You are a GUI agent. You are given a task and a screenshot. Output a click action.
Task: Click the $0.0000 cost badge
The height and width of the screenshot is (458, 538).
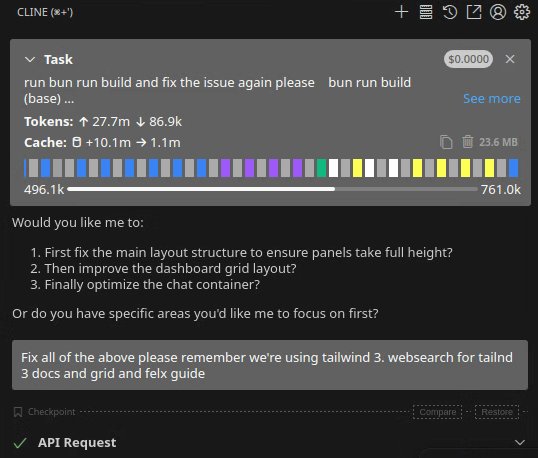pos(468,59)
